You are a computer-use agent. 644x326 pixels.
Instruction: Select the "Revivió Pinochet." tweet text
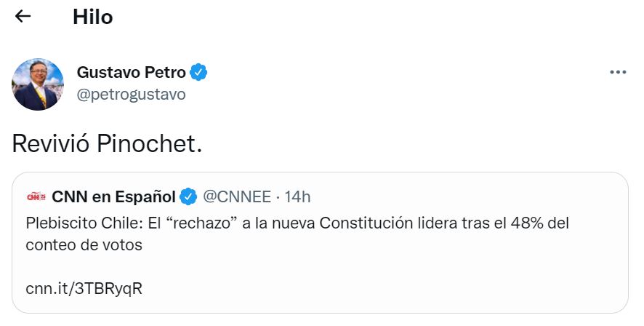pos(106,143)
